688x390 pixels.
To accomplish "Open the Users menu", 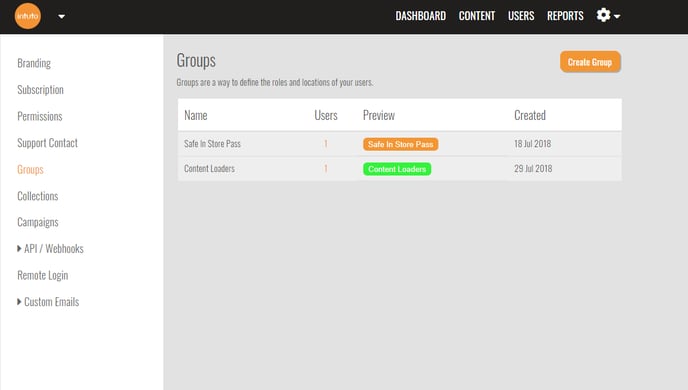I will (x=521, y=16).
